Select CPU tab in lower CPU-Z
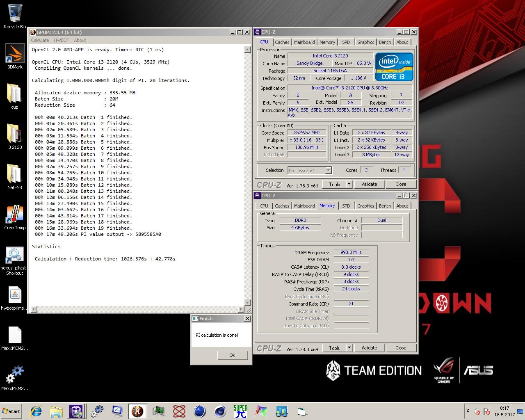 (264, 206)
